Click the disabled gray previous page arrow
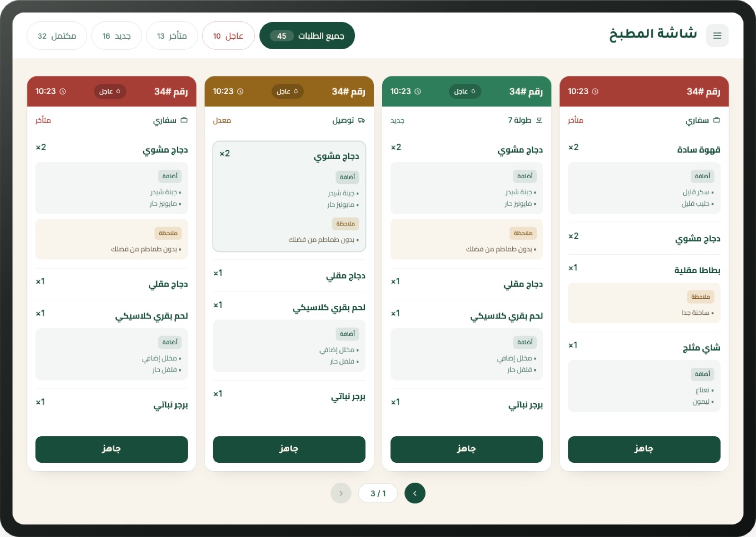756x537 pixels. click(x=341, y=493)
